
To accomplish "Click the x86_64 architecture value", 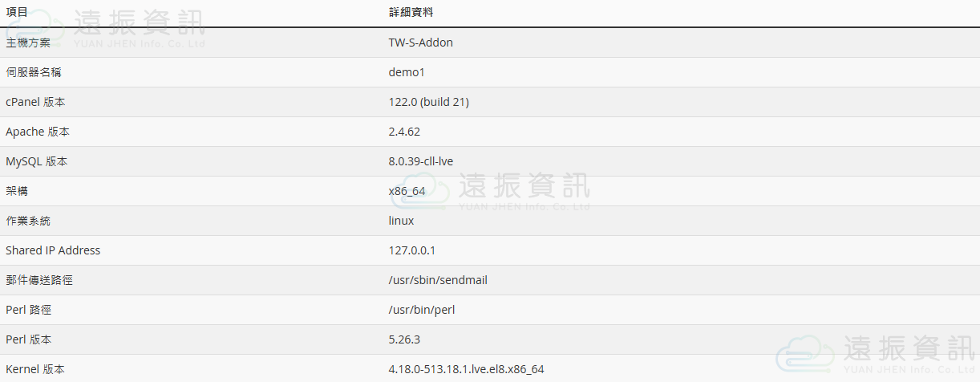I will tap(407, 191).
